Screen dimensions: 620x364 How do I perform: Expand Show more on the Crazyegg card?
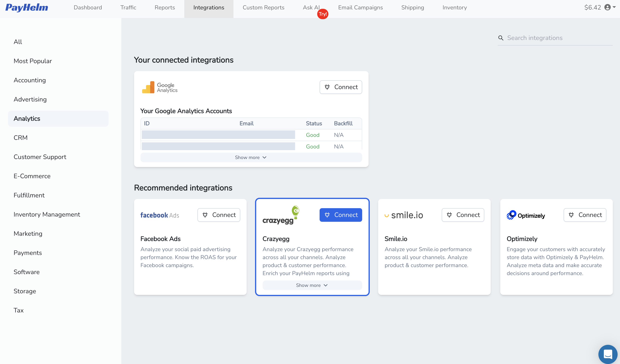point(312,285)
